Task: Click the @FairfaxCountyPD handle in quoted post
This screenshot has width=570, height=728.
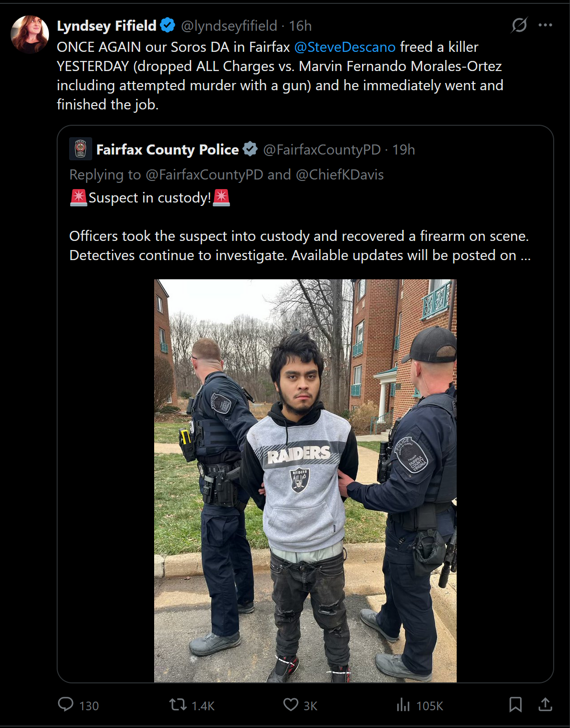Action: tap(322, 149)
